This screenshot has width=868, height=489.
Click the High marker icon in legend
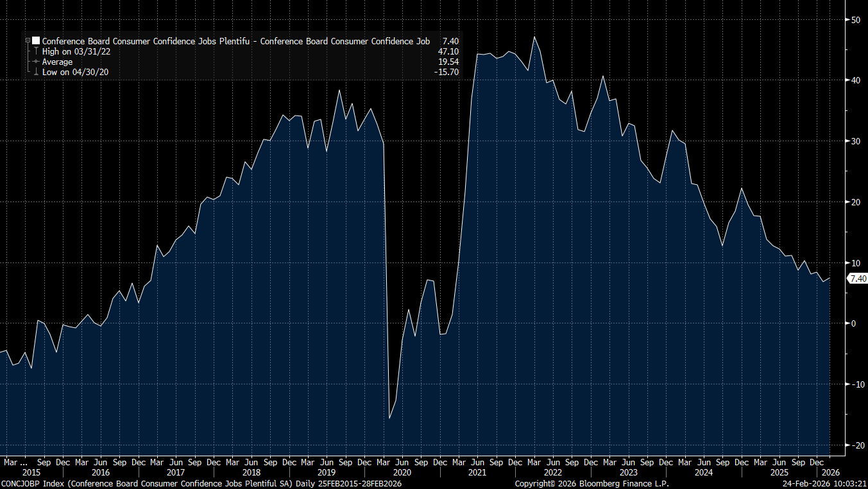click(36, 51)
